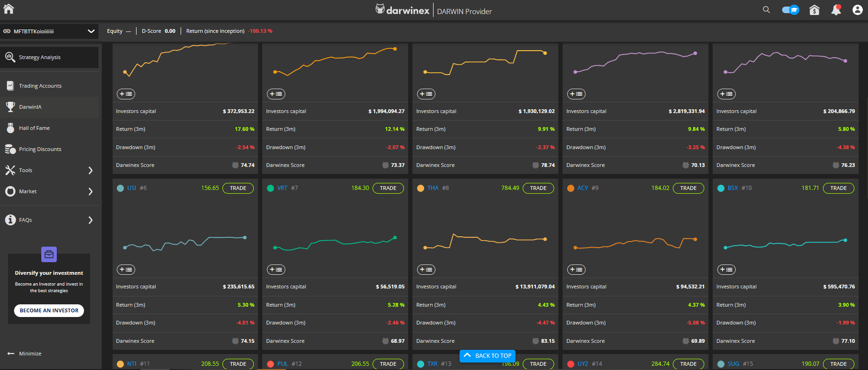Open Hall of Fame in the sidebar
The height and width of the screenshot is (370, 868).
pos(49,128)
